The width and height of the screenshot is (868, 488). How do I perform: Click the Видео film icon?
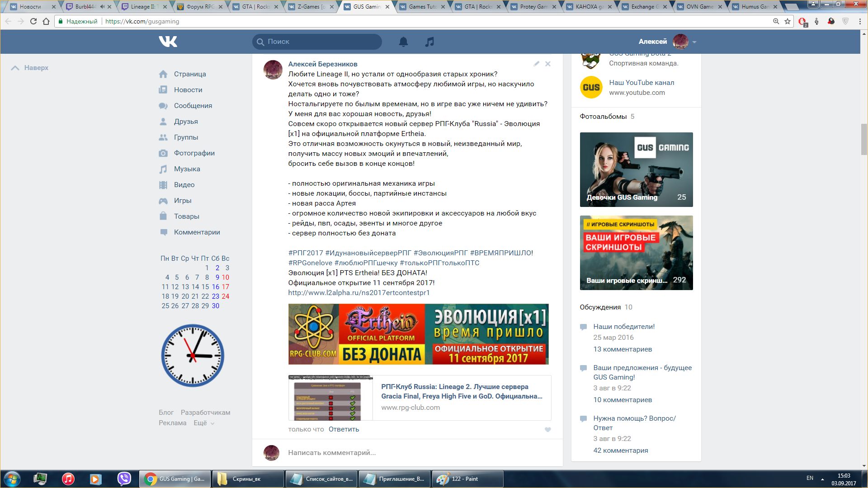click(163, 185)
